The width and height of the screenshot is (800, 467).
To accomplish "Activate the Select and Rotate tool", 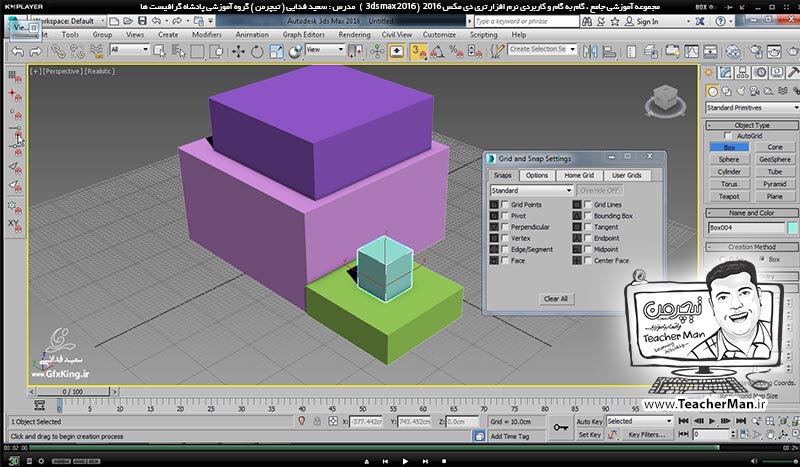I will (257, 51).
